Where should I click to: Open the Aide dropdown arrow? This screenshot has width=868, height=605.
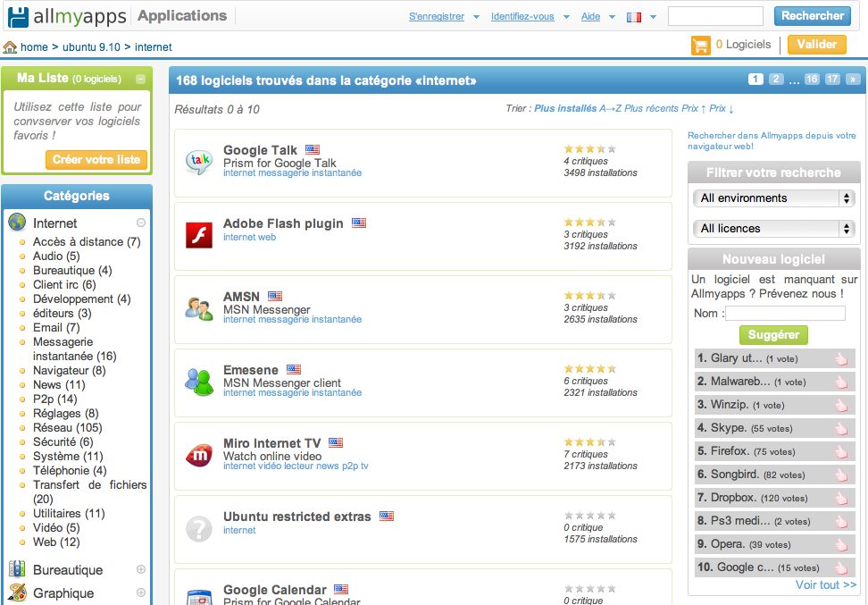pos(612,17)
